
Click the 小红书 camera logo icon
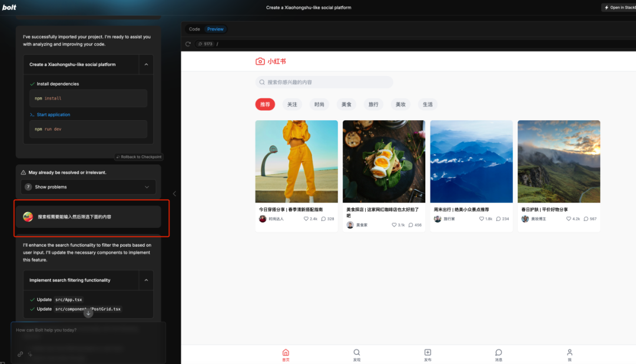(260, 61)
